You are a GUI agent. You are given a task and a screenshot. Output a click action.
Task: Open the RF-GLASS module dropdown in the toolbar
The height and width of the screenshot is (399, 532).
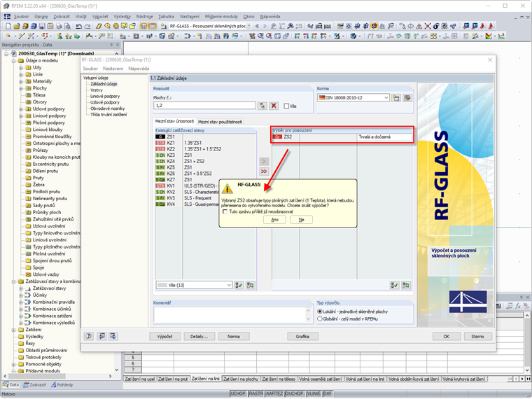pos(249,26)
